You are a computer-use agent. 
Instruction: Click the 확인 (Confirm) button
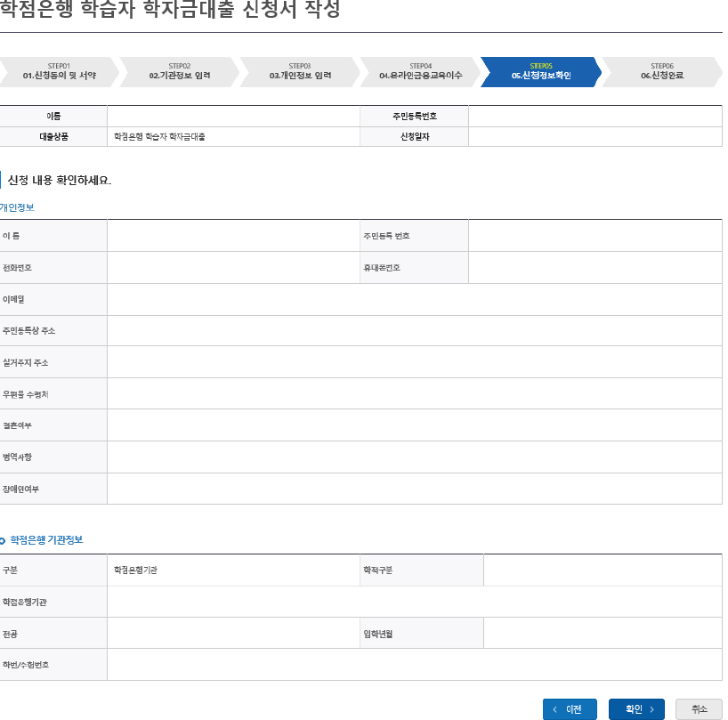635,709
